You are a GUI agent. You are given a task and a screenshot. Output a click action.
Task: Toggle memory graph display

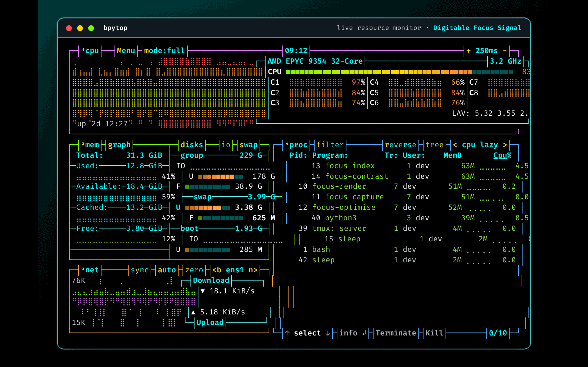[x=119, y=145]
